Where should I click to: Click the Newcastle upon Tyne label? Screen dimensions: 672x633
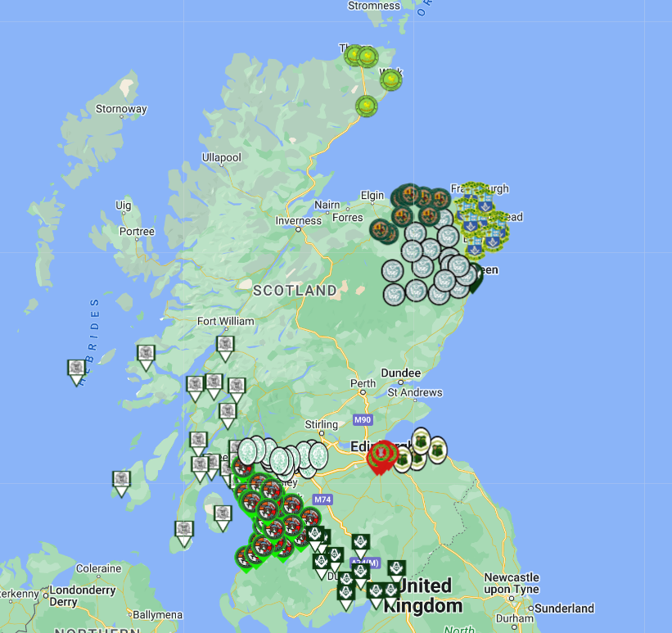[512, 583]
